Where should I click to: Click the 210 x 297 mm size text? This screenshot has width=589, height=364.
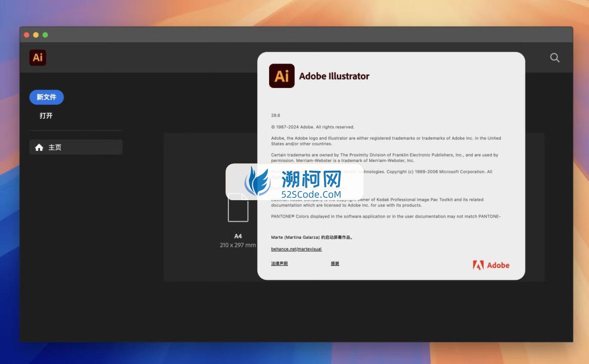point(238,245)
